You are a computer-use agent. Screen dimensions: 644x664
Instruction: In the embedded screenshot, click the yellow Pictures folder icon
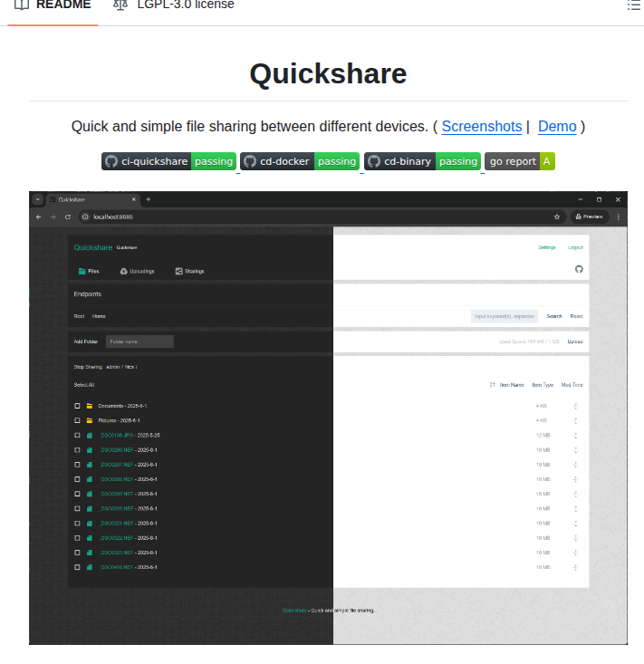90,420
